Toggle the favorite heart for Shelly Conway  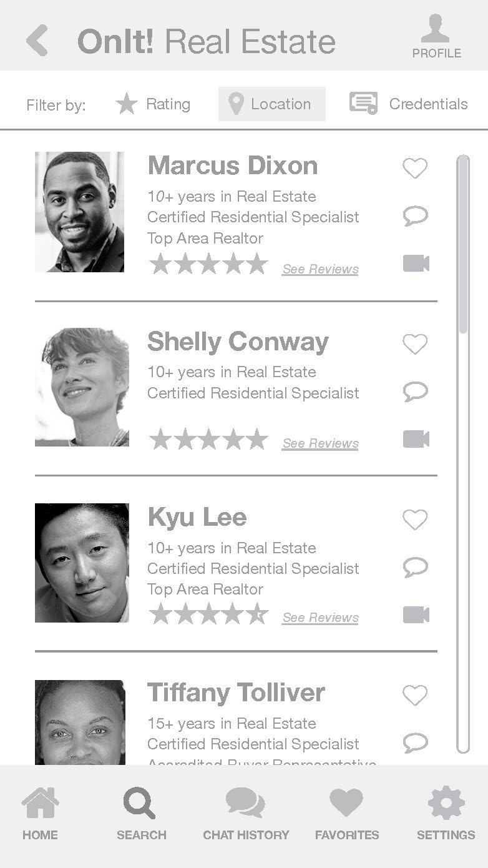pyautogui.click(x=415, y=344)
